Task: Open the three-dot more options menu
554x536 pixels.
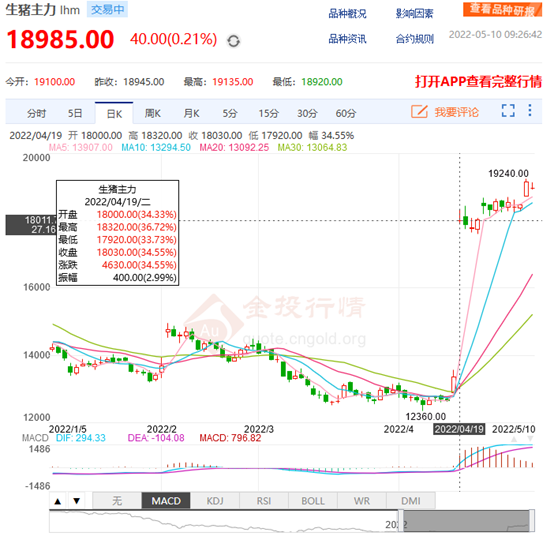Action: click(530, 110)
